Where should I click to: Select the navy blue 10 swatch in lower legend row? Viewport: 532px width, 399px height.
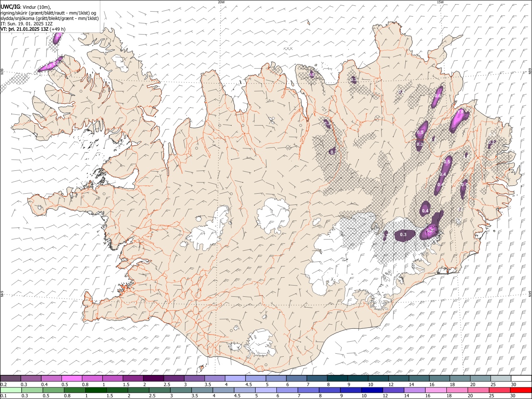point(372,390)
